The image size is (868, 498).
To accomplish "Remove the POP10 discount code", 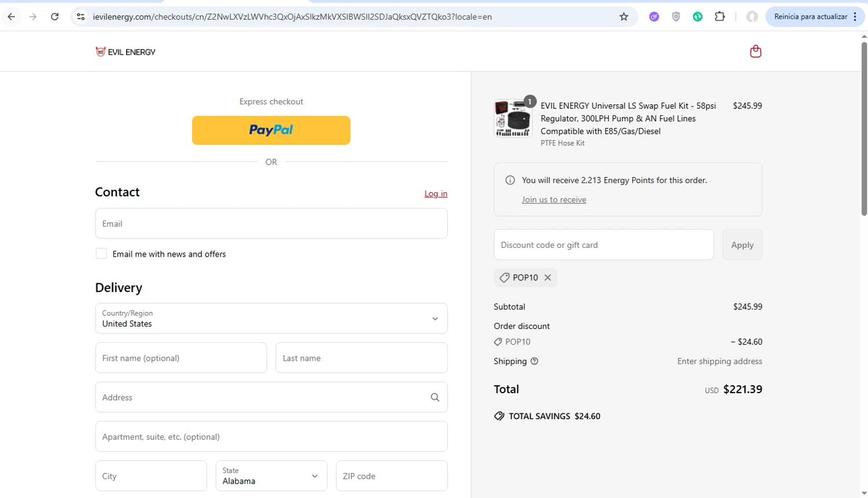I will point(547,277).
